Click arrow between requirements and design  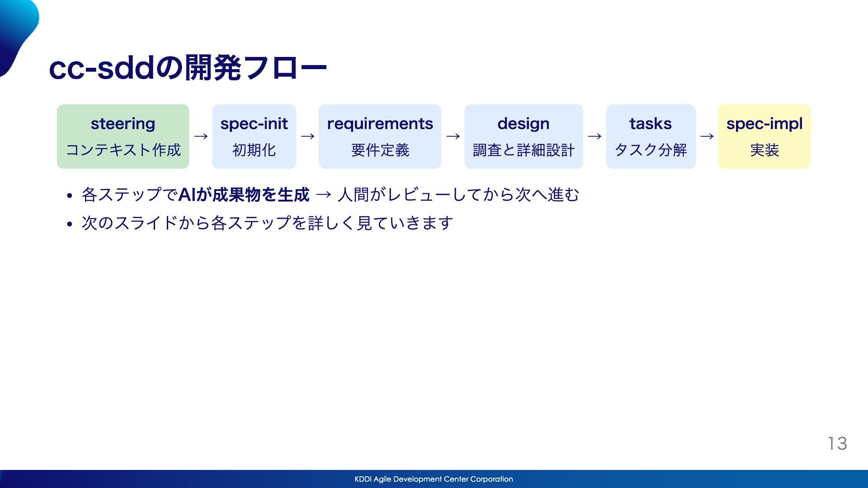pyautogui.click(x=453, y=136)
